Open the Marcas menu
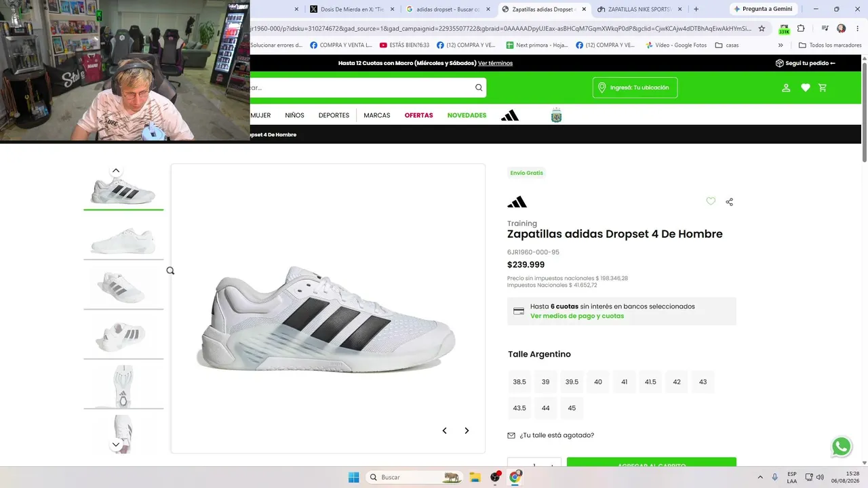The height and width of the screenshot is (488, 868). (x=377, y=115)
